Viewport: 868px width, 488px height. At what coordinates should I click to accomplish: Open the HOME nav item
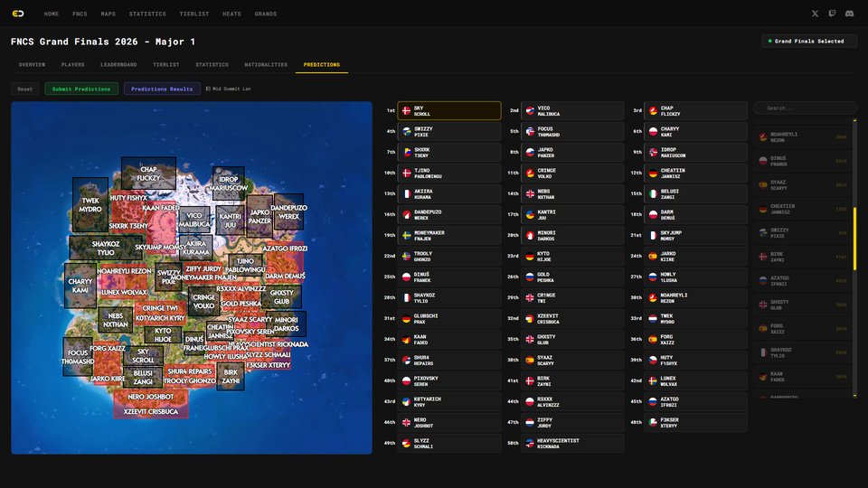(x=52, y=14)
